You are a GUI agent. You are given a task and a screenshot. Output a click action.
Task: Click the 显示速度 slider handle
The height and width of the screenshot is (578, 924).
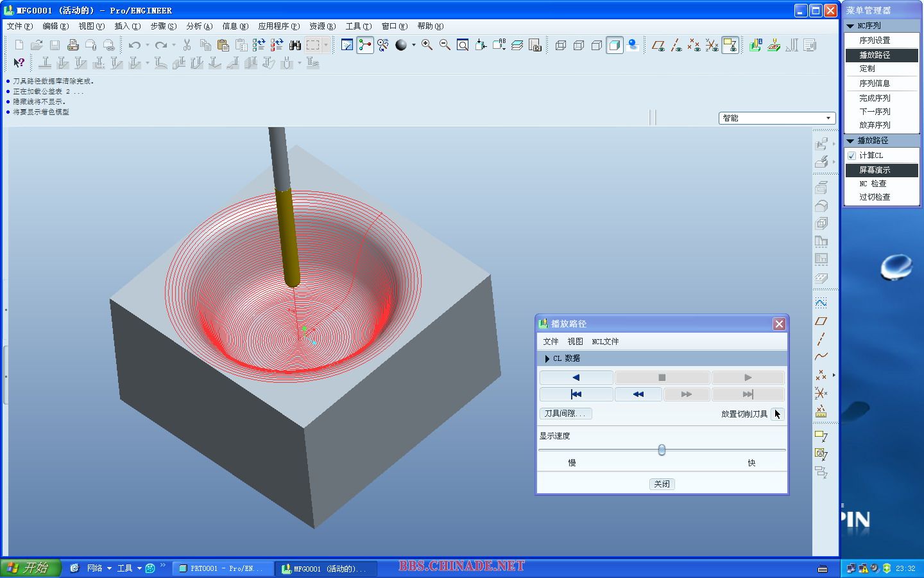click(x=662, y=450)
